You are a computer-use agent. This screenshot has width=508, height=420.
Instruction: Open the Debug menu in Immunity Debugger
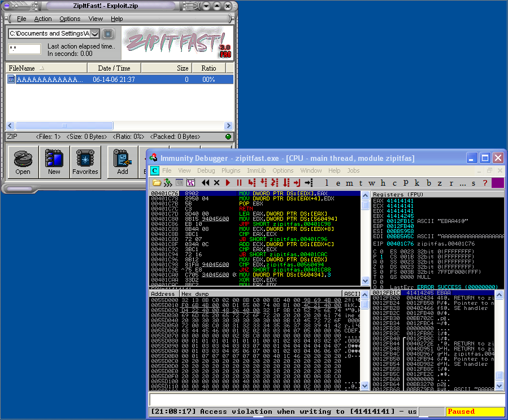click(x=206, y=170)
